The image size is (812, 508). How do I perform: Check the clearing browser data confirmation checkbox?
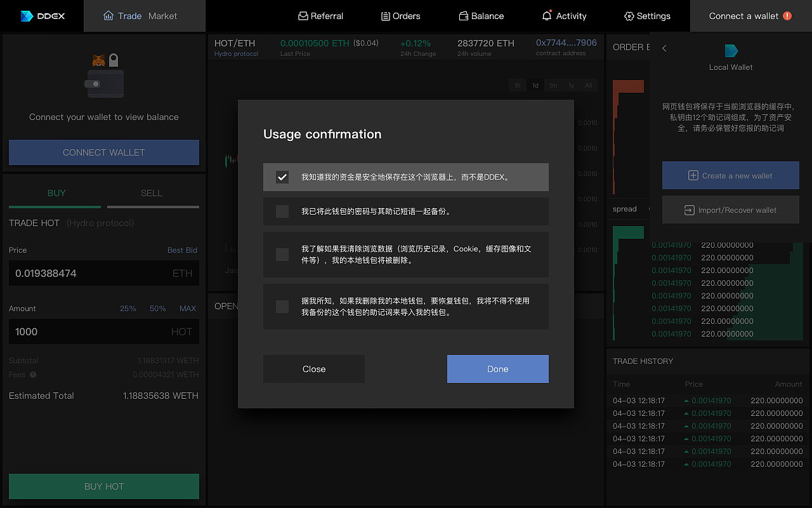[x=282, y=254]
